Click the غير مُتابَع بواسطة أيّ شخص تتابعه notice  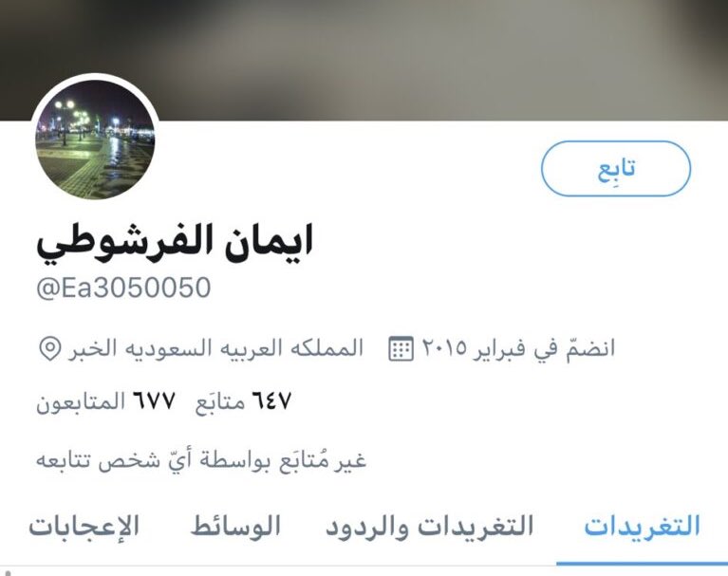(x=201, y=460)
